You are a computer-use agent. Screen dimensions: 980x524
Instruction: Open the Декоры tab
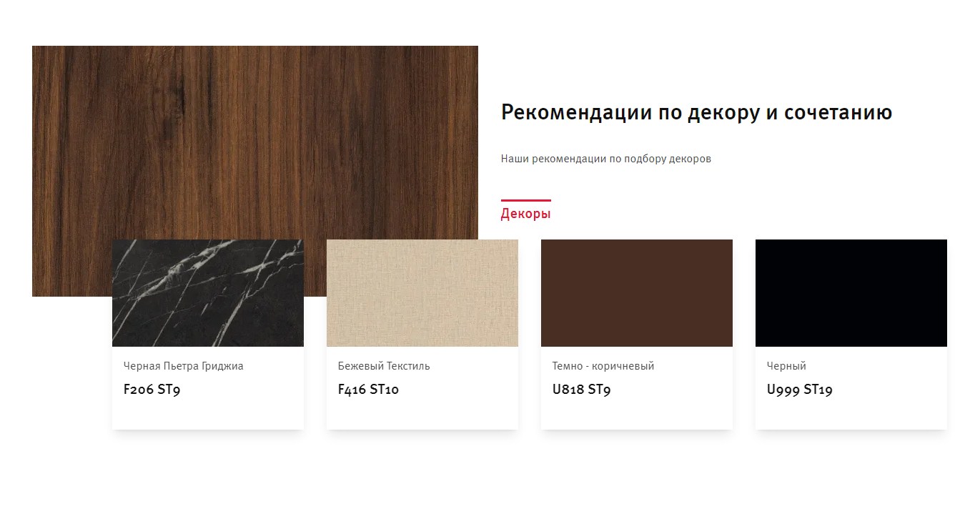[x=525, y=213]
